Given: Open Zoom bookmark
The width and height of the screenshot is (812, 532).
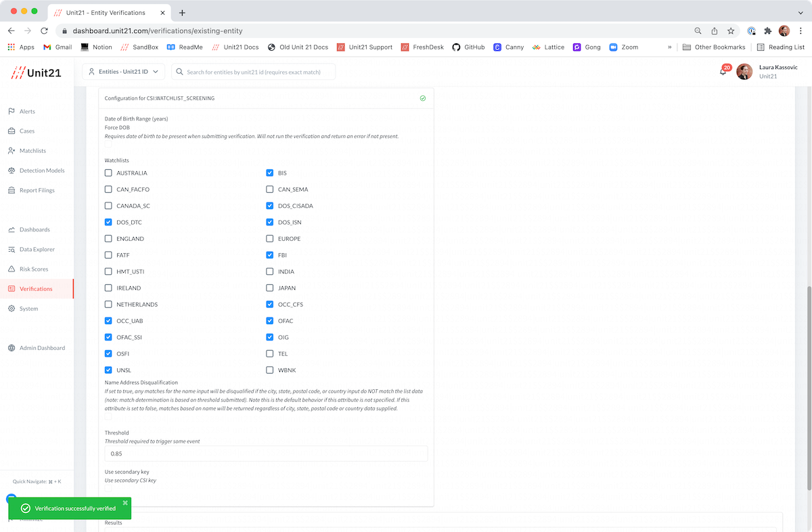Looking at the screenshot, I should 623,47.
